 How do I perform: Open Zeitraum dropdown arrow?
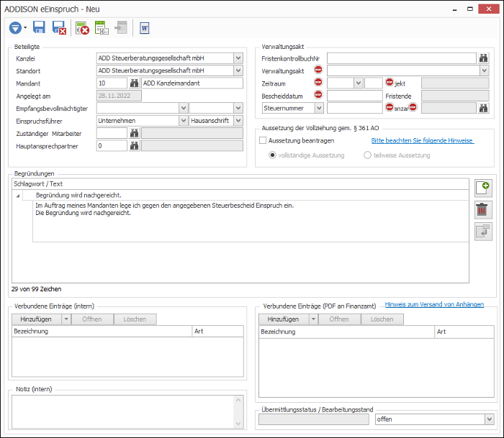coord(359,83)
